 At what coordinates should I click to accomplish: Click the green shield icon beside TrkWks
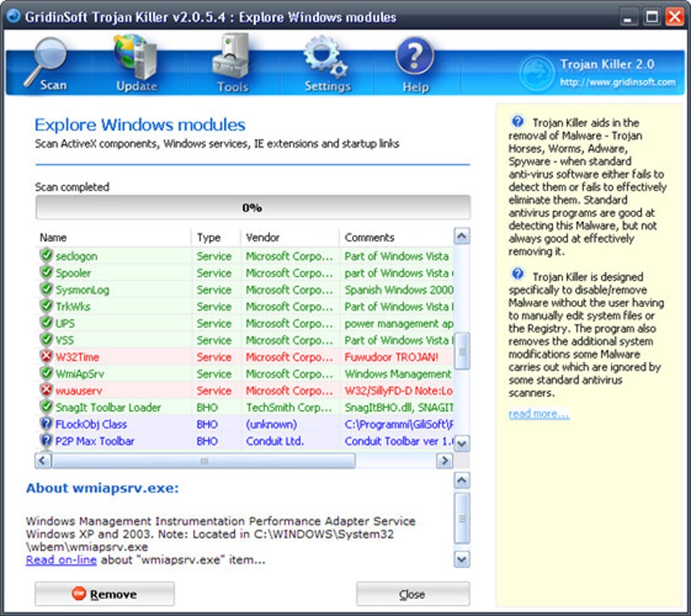tap(46, 306)
